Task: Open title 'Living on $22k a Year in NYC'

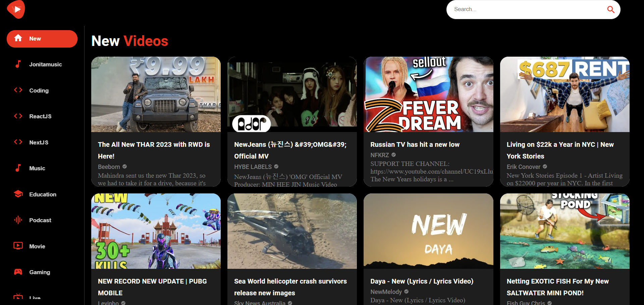Action: 560,150
